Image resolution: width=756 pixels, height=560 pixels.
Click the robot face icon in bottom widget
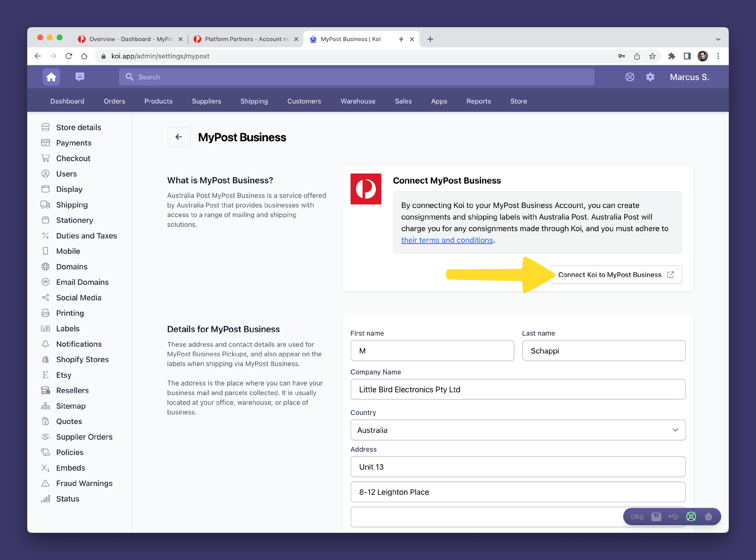click(708, 516)
